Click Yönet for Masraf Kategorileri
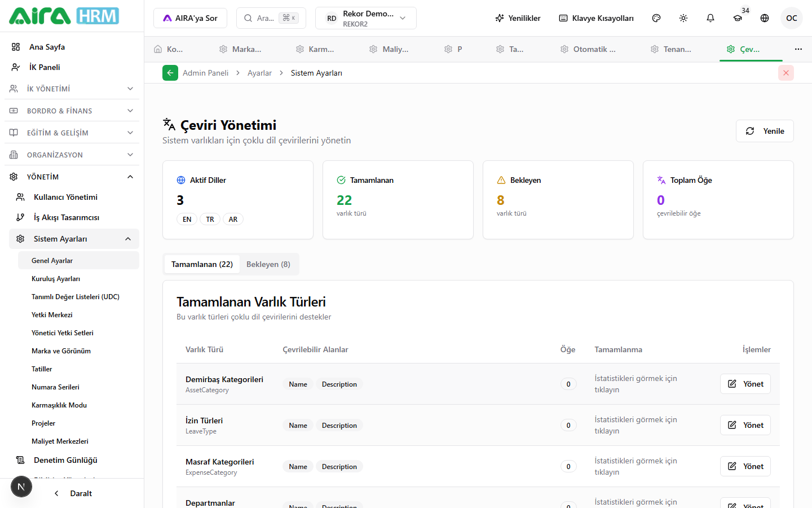 click(745, 466)
